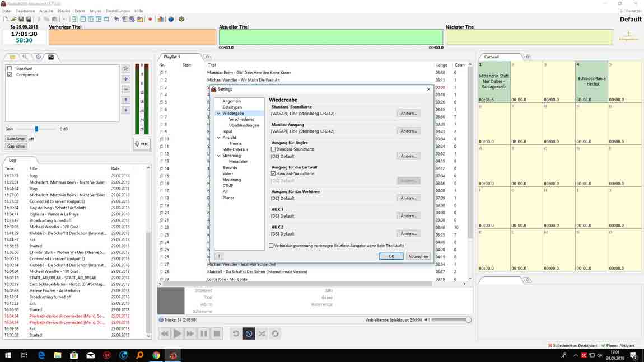This screenshot has height=362, width=644.
Task: Click the open folder toolbar icon
Action: 12,19
